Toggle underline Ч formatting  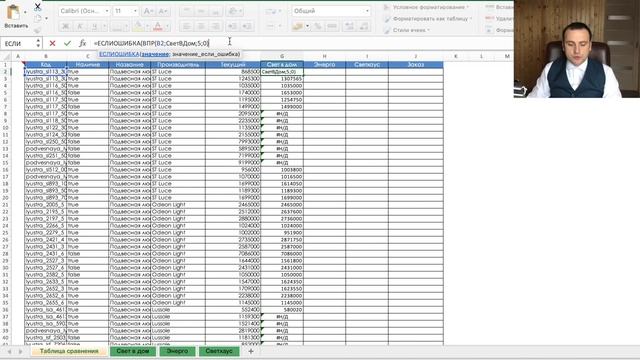point(95,27)
